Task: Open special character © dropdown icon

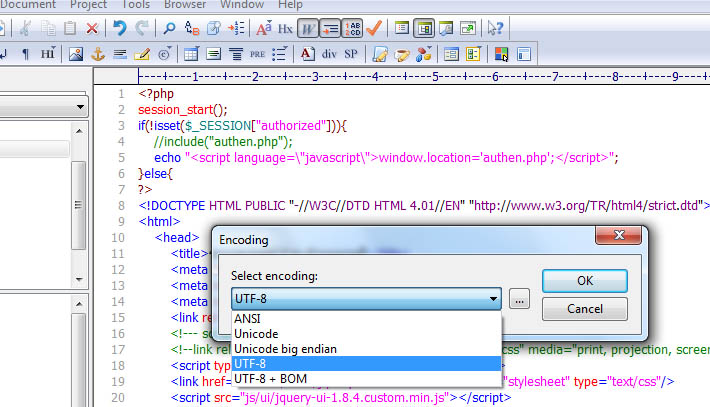Action: [164, 54]
